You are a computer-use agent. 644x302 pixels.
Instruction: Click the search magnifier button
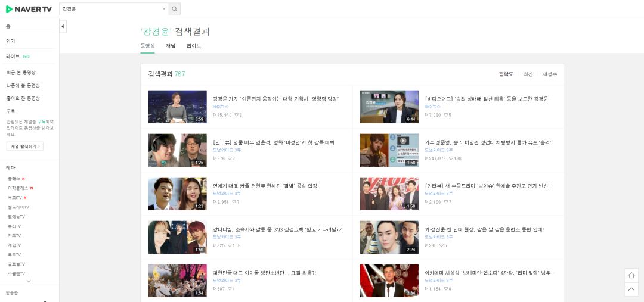point(175,9)
